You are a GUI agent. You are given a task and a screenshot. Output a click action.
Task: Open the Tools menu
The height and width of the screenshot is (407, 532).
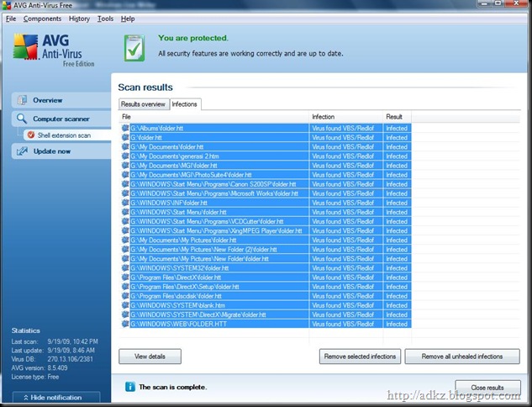[x=106, y=18]
